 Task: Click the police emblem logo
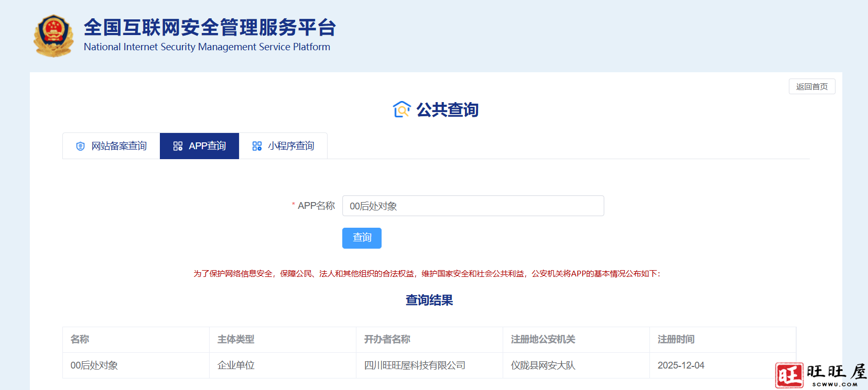tap(53, 36)
